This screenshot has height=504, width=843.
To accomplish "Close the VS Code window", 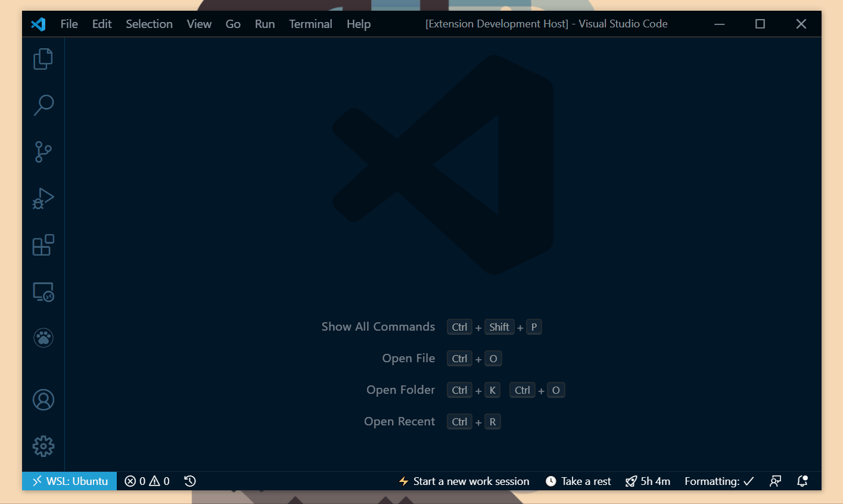I will [801, 24].
